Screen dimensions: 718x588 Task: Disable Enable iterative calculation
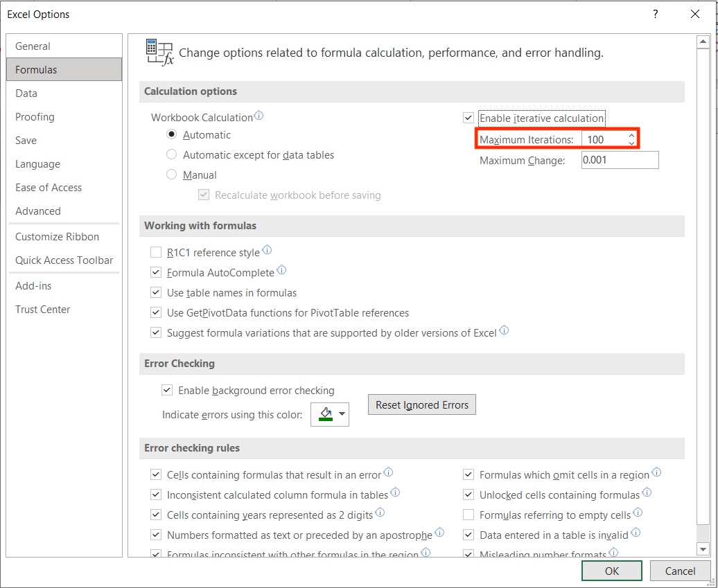click(x=469, y=118)
